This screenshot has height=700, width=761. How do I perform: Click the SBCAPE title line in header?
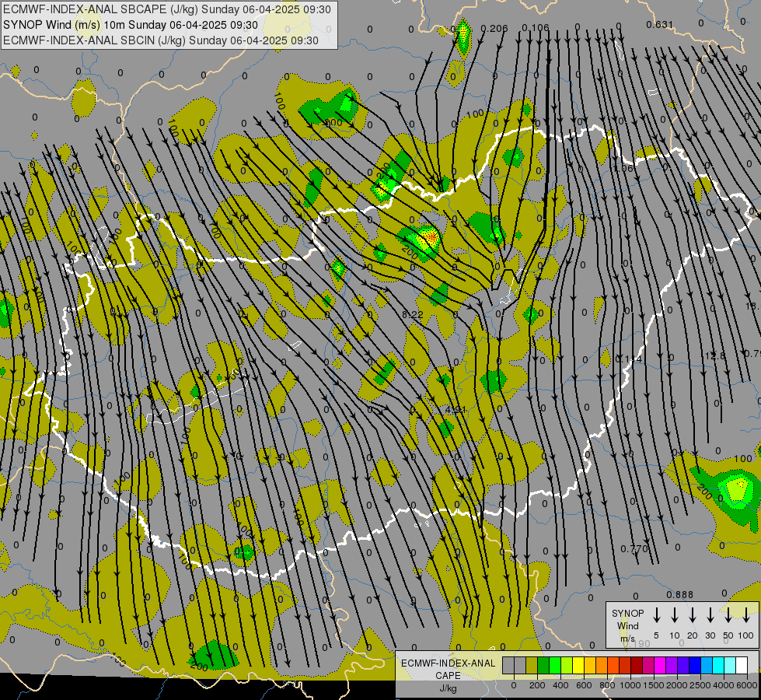(167, 9)
